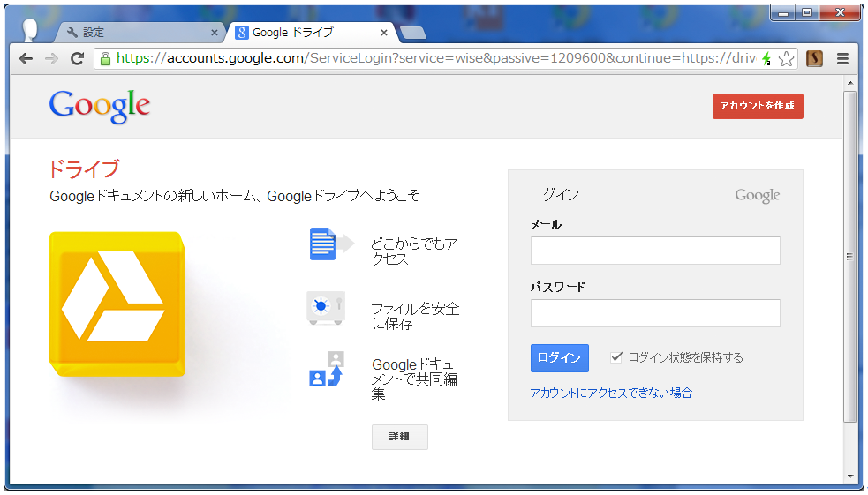The width and height of the screenshot is (868, 495).
Task: Bookmark this page with the star icon
Action: [786, 58]
